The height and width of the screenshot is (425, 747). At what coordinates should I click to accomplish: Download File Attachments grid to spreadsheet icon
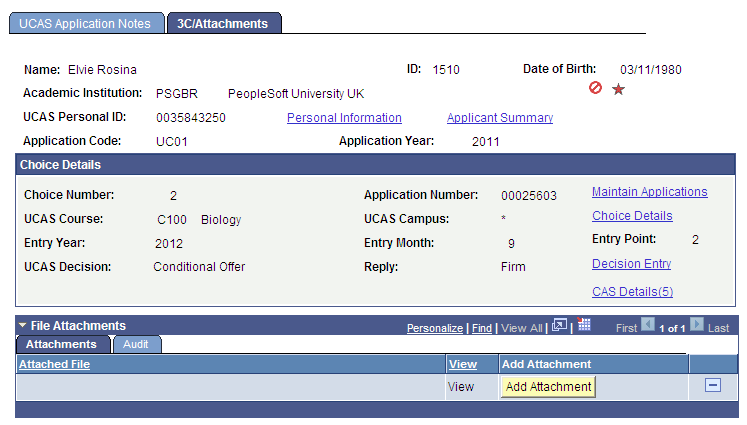pos(584,324)
